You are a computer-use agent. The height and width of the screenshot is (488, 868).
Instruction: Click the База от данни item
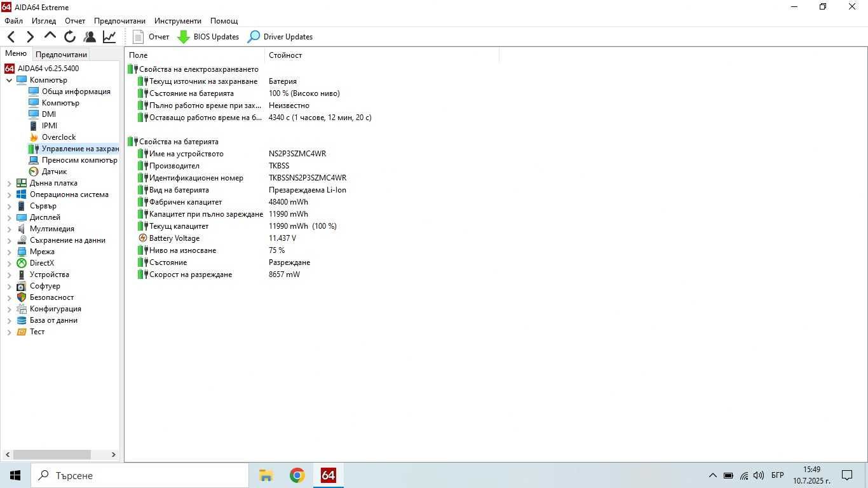(47, 320)
